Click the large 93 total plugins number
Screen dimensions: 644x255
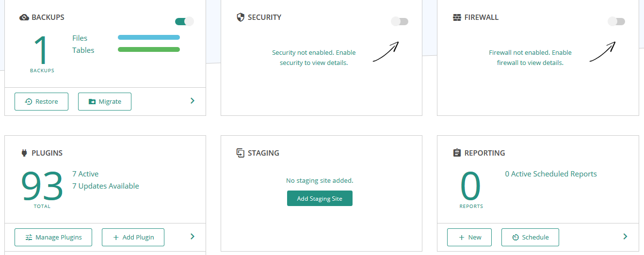42,186
